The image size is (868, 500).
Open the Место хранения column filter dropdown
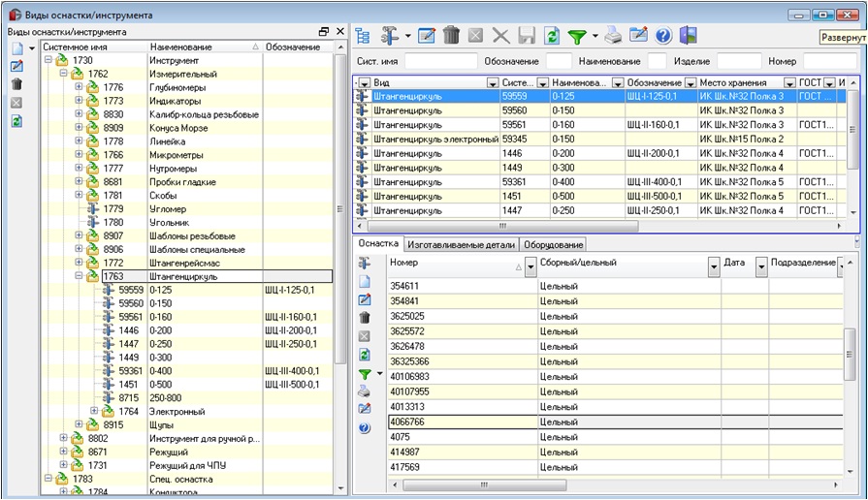(x=790, y=83)
